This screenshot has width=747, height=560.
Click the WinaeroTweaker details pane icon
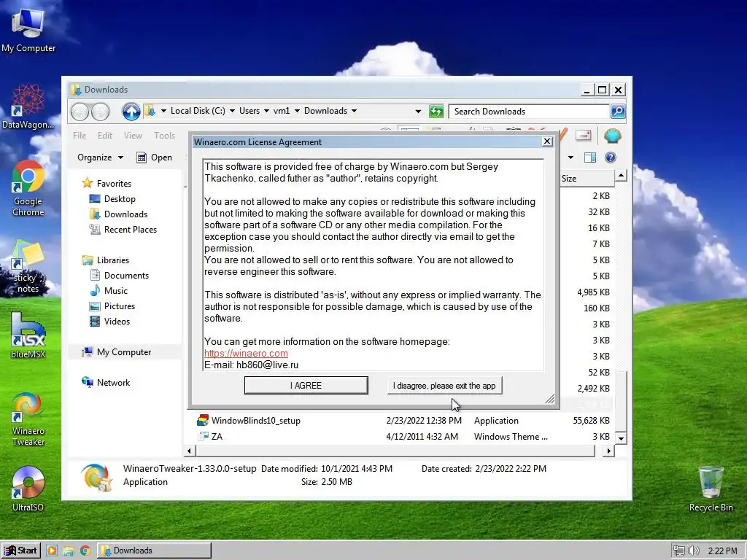point(97,477)
